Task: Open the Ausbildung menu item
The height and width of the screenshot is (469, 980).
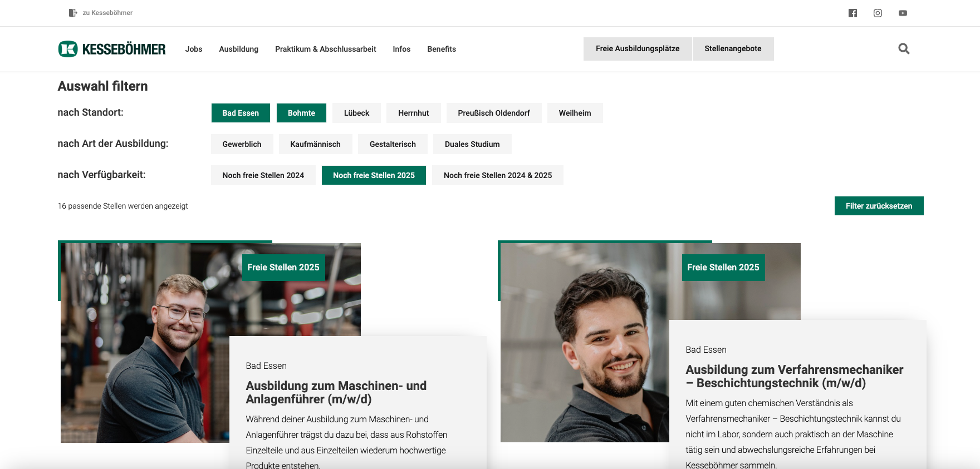Action: coord(239,49)
